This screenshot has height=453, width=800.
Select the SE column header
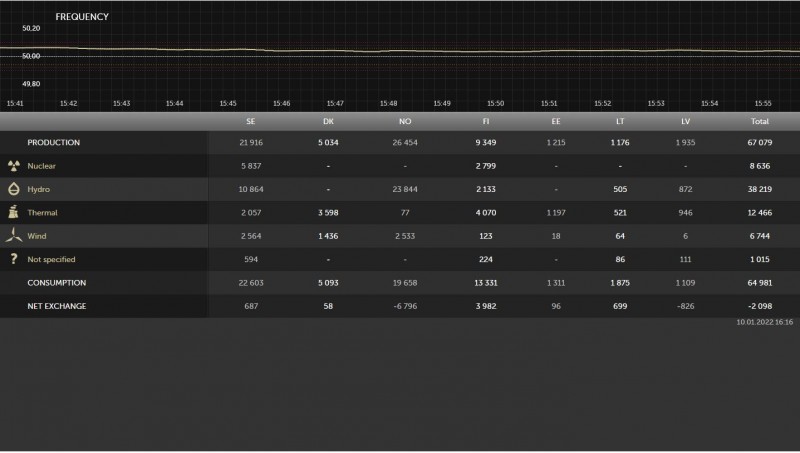(250, 121)
